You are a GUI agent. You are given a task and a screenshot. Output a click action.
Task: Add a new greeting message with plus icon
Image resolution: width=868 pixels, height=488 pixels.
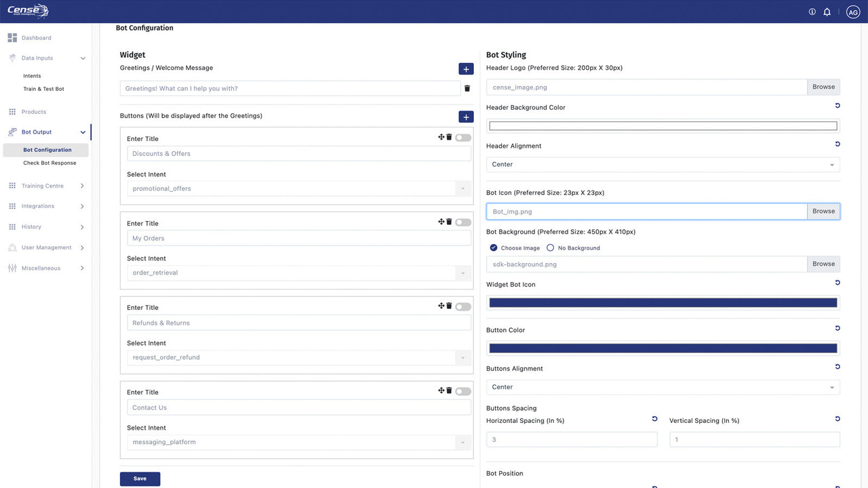point(466,68)
